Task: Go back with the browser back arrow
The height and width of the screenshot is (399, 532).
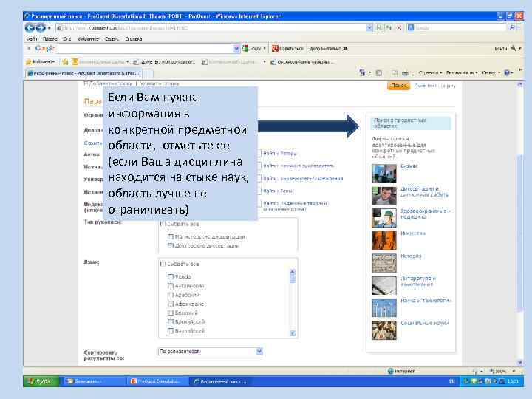Action: tap(30, 27)
